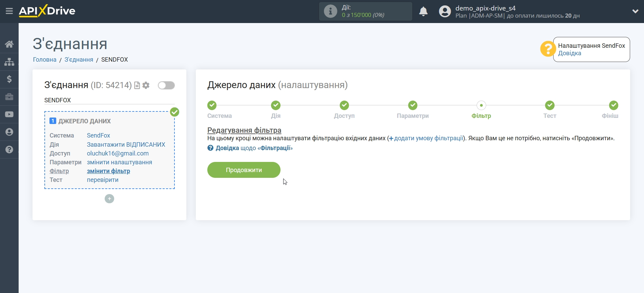Click the green check on data source block
Screen dimensions: 644x293
[174, 112]
